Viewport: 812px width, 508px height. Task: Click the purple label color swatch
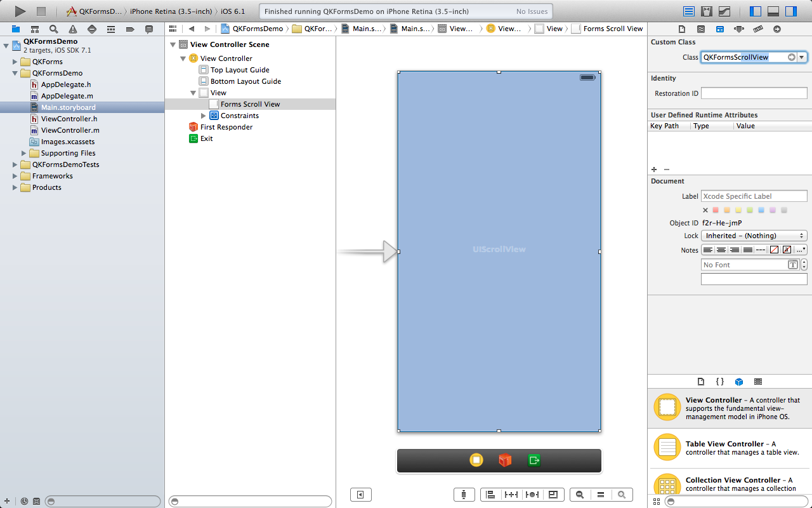coord(773,210)
